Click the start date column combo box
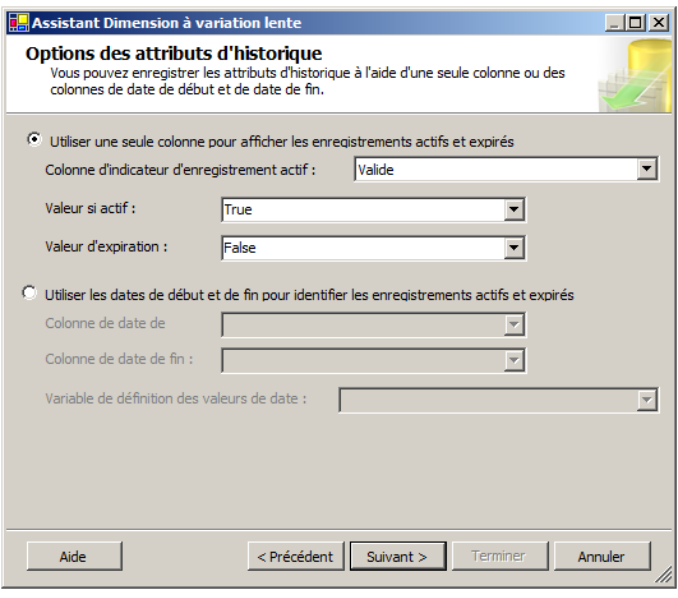678x598 pixels. point(372,323)
